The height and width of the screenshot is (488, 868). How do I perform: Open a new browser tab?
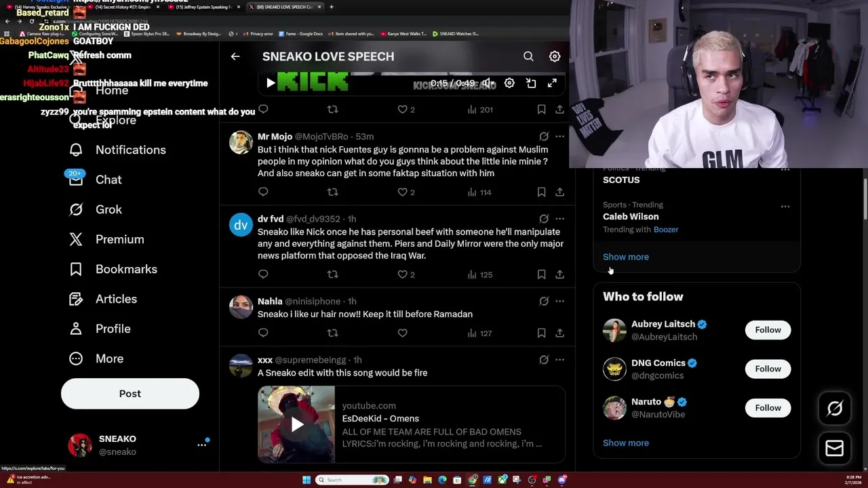[331, 7]
